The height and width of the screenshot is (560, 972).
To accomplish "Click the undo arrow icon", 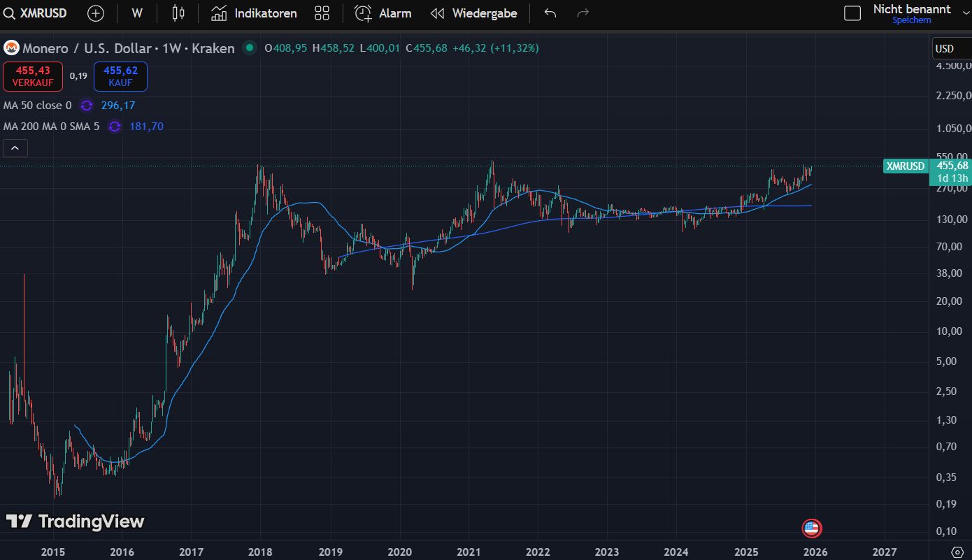I will pyautogui.click(x=550, y=13).
